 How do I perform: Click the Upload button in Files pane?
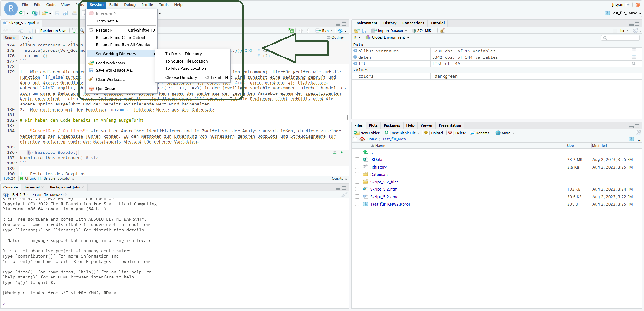434,133
